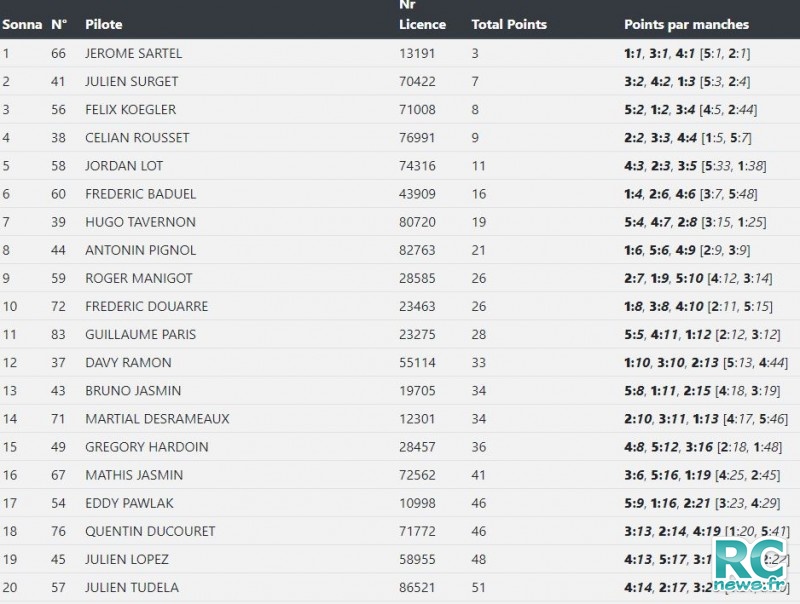
Task: Select the JULIEN TUDELA row
Action: 400,587
